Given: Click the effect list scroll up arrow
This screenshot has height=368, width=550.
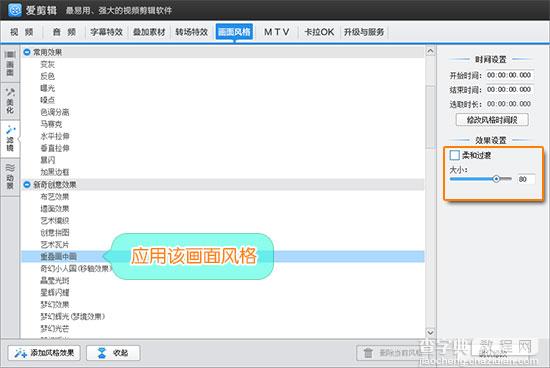Looking at the screenshot, I should click(x=430, y=52).
